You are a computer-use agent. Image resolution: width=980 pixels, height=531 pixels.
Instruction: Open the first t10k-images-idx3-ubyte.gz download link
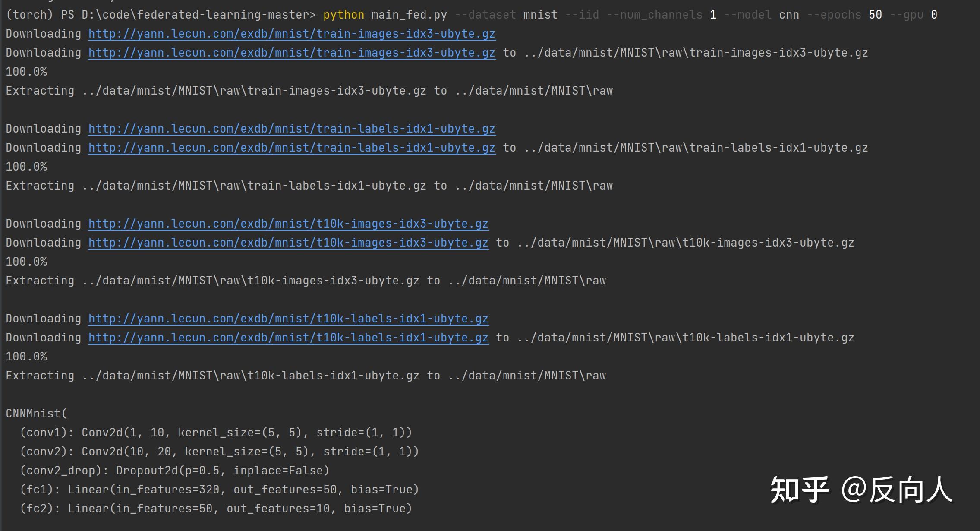[x=288, y=224]
